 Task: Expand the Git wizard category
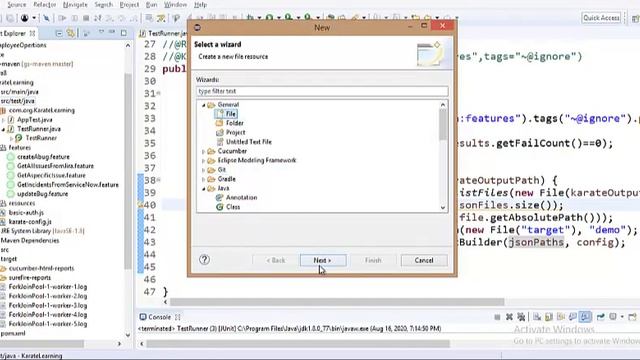click(203, 170)
